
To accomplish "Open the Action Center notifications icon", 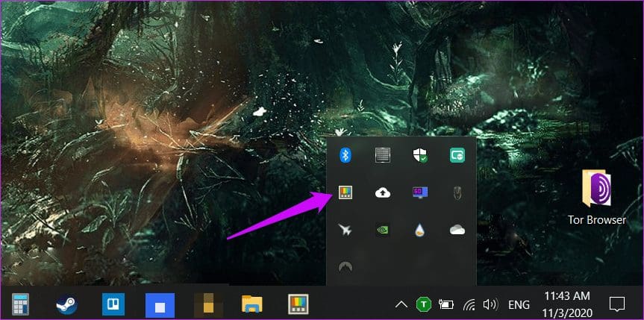I will (617, 304).
